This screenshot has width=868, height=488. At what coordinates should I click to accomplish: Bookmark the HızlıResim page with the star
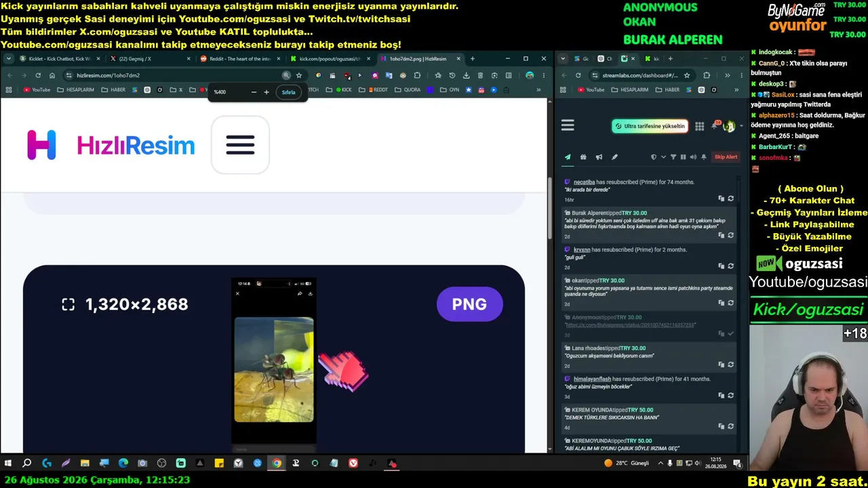pyautogui.click(x=298, y=75)
